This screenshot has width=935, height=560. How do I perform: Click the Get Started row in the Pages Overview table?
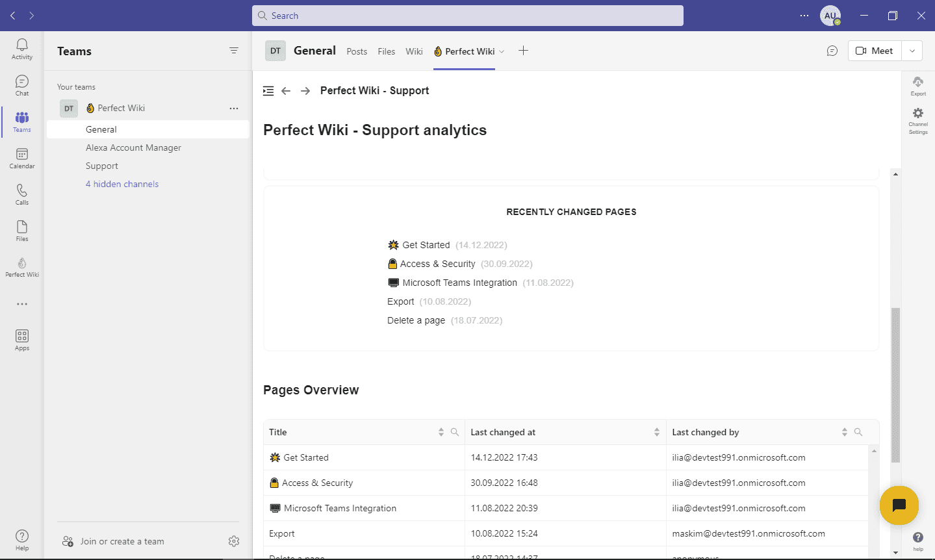(x=566, y=457)
